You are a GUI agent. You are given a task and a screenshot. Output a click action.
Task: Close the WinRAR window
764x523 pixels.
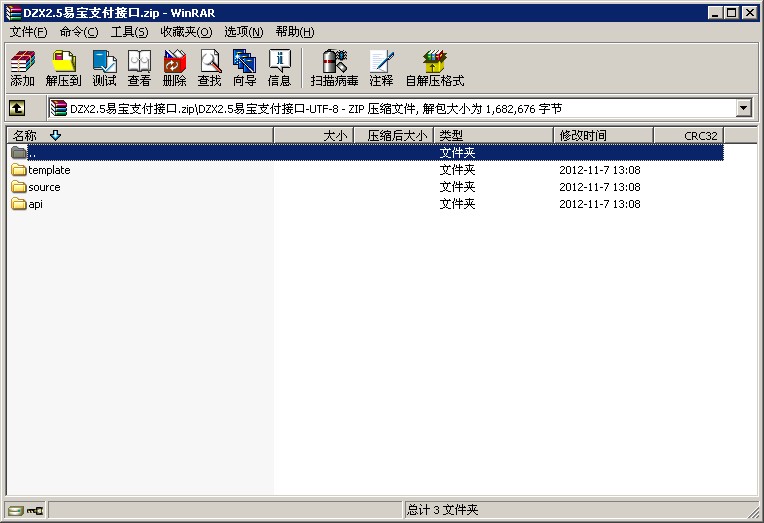click(x=750, y=13)
